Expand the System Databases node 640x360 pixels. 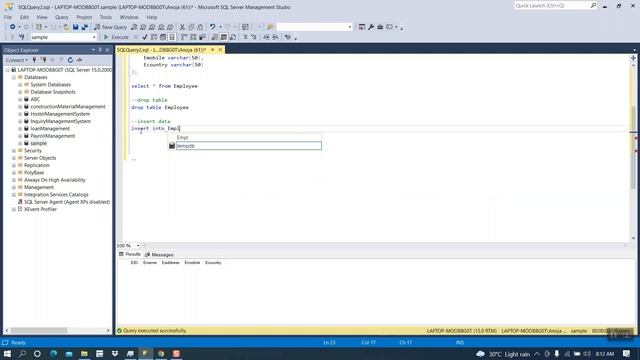(20, 84)
